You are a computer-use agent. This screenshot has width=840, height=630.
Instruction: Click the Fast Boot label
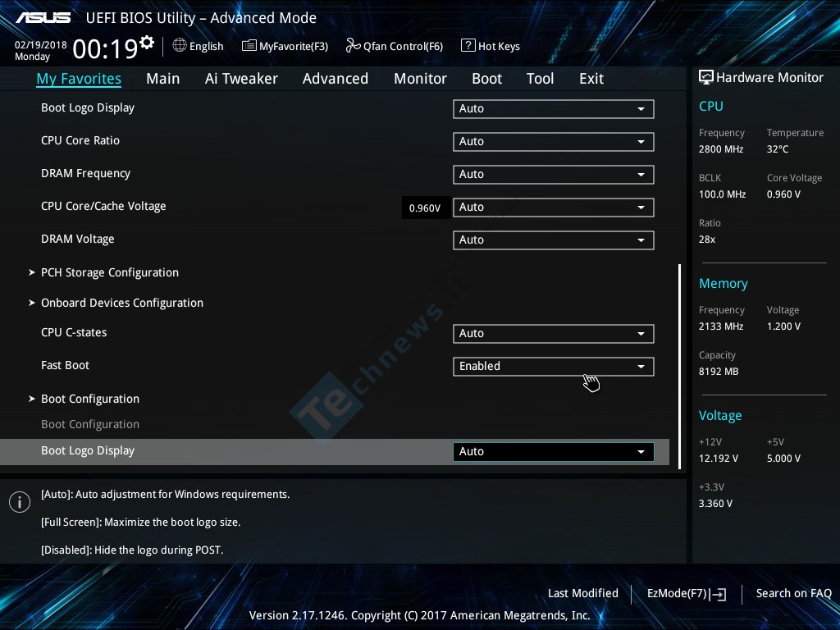tap(66, 365)
